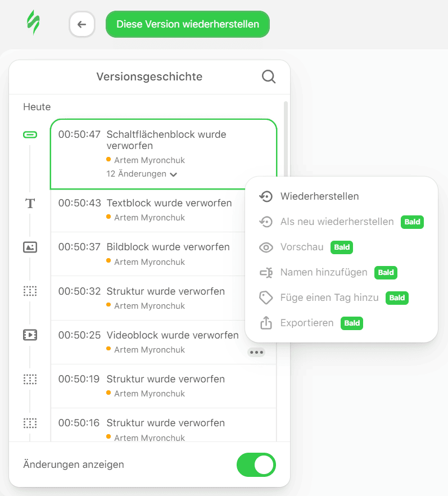Click the button block icon in timeline
The width and height of the screenshot is (448, 496).
pyautogui.click(x=30, y=135)
